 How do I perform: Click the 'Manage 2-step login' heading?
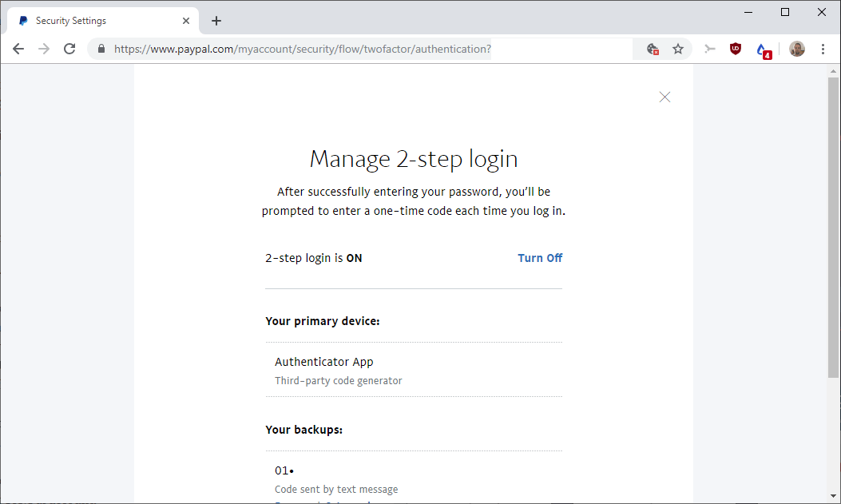(414, 159)
